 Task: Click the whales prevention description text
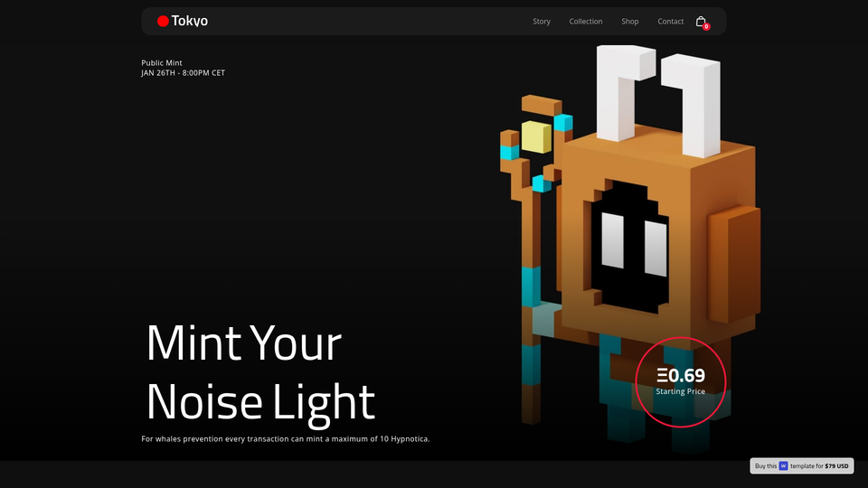coord(286,439)
